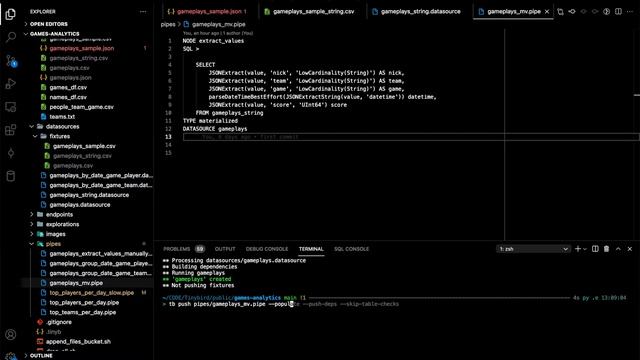Close the bottom panel
640x360 pixels.
[630, 249]
